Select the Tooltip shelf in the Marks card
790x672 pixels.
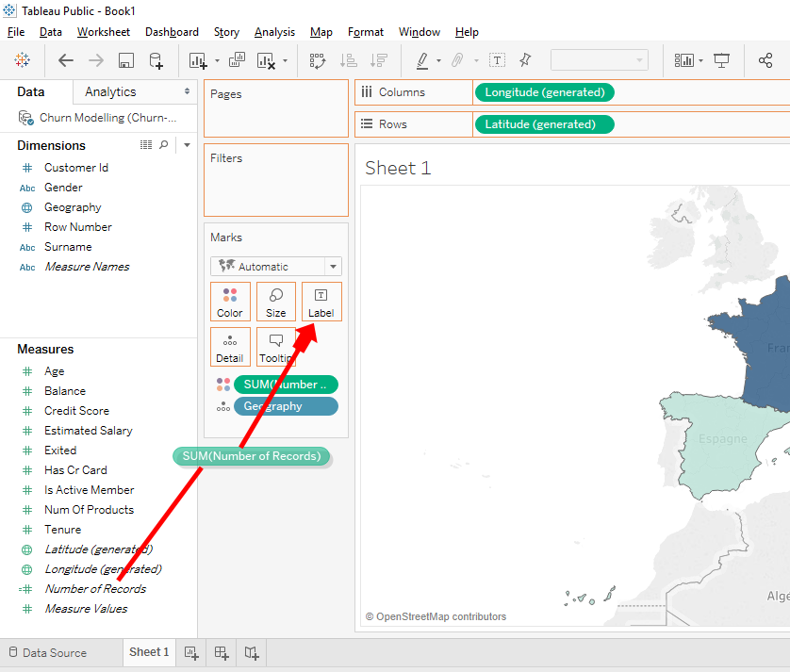coord(275,347)
